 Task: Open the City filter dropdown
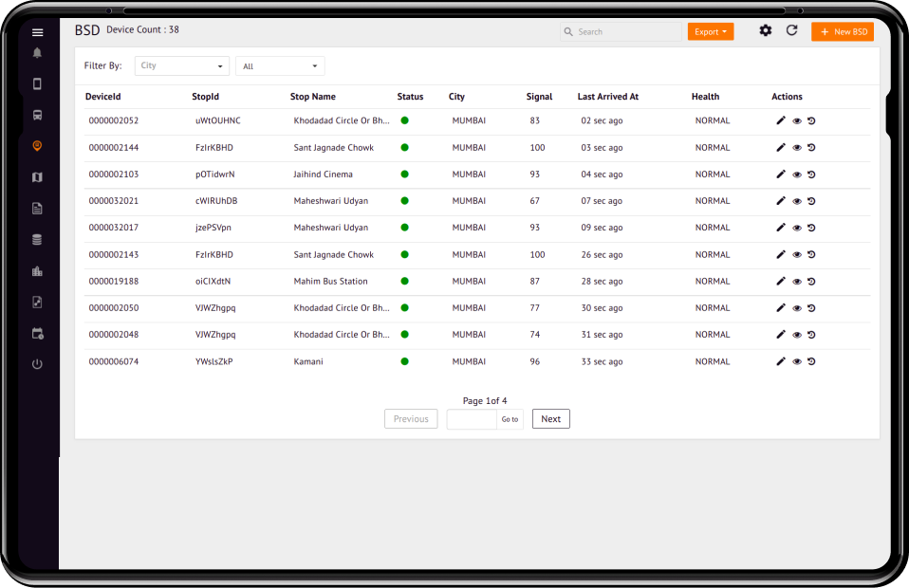182,66
